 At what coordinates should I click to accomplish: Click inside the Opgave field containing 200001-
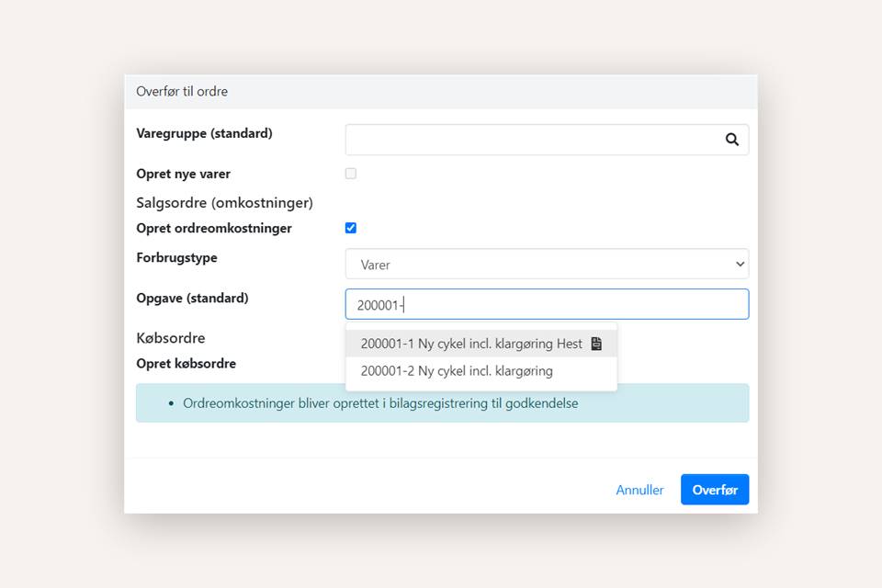click(547, 305)
